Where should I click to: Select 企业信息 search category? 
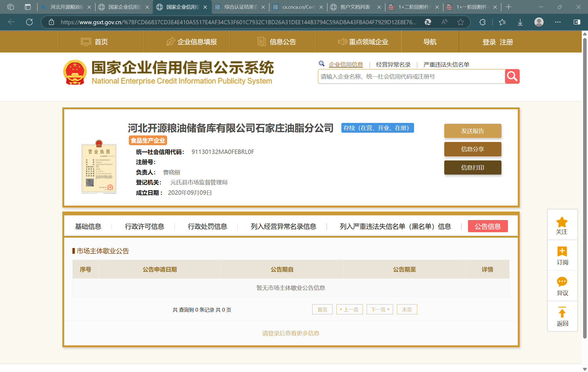(x=346, y=64)
